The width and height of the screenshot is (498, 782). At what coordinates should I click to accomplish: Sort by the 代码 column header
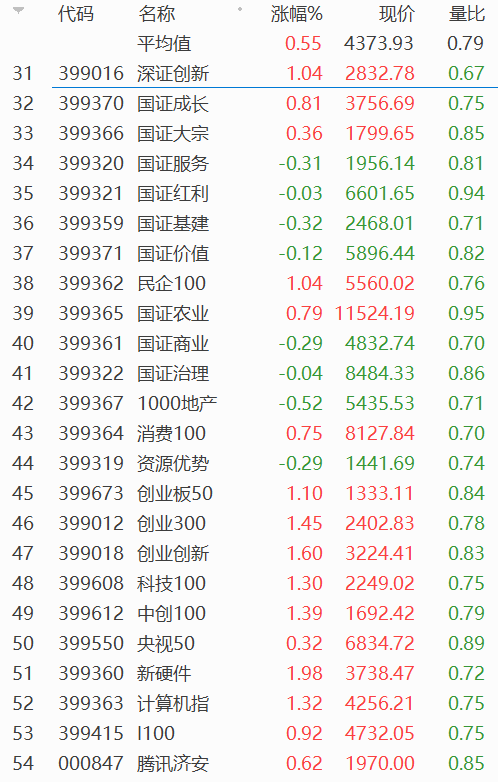tap(76, 14)
